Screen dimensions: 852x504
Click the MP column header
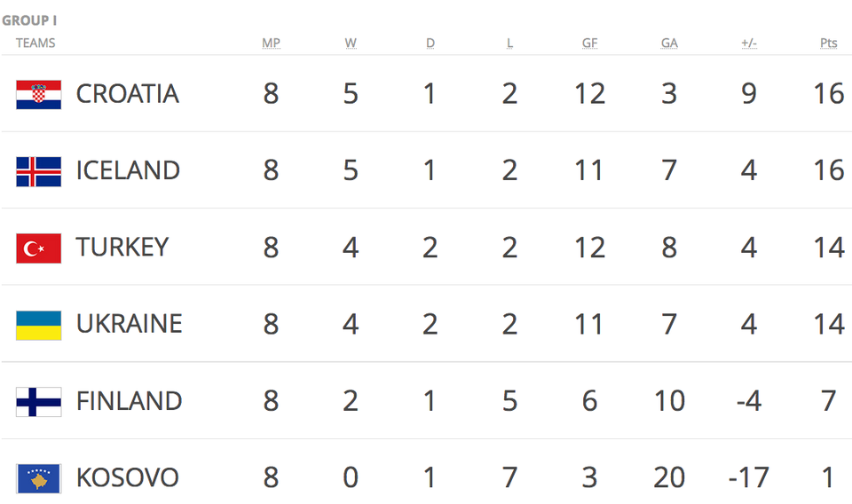[272, 43]
